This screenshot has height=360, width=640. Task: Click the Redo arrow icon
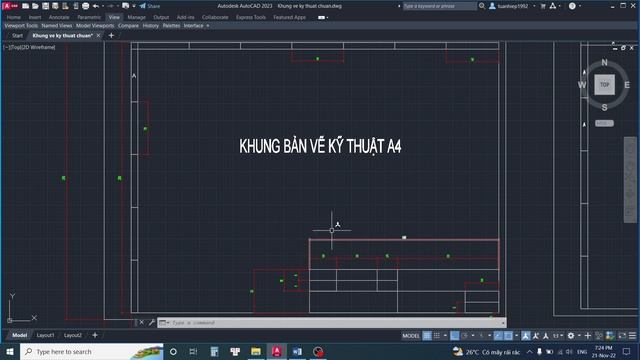pos(111,6)
